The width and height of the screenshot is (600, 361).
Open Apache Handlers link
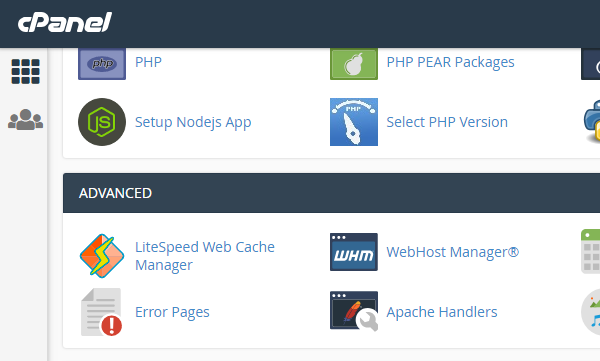442,312
